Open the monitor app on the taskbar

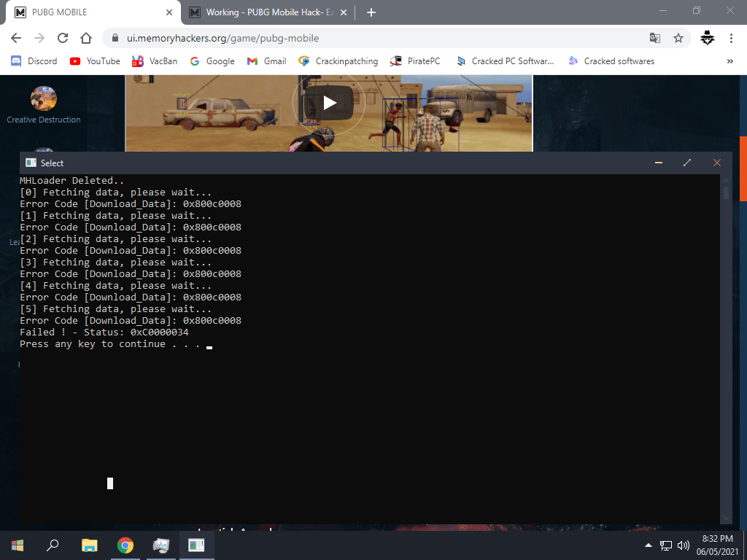[161, 545]
